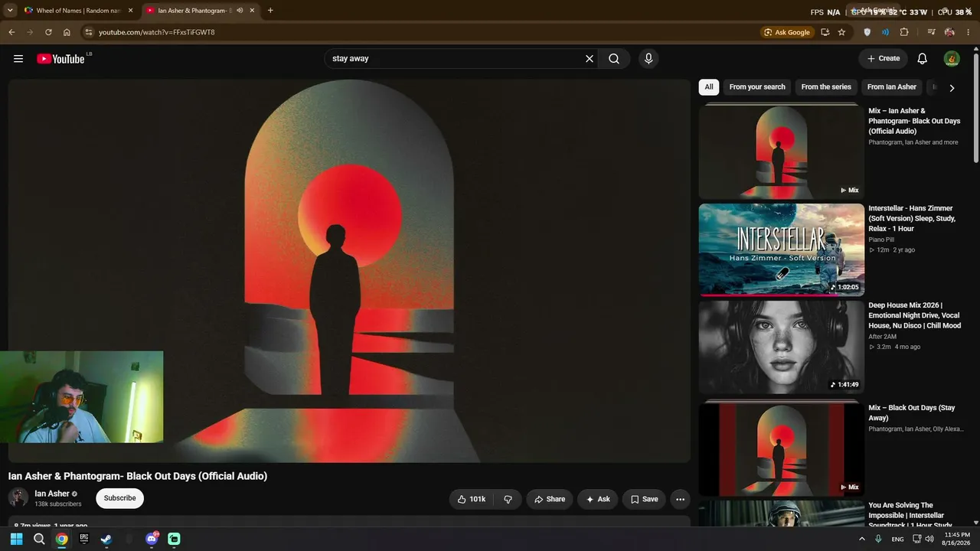Open 'Deep House Mix 2026' video title
This screenshot has height=551, width=980.
click(x=915, y=315)
